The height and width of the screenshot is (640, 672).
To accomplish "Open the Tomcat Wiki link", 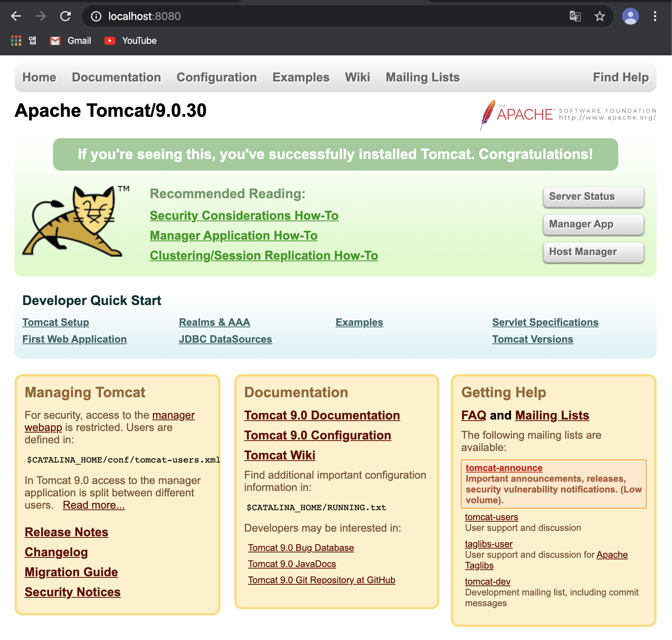I will [x=280, y=455].
